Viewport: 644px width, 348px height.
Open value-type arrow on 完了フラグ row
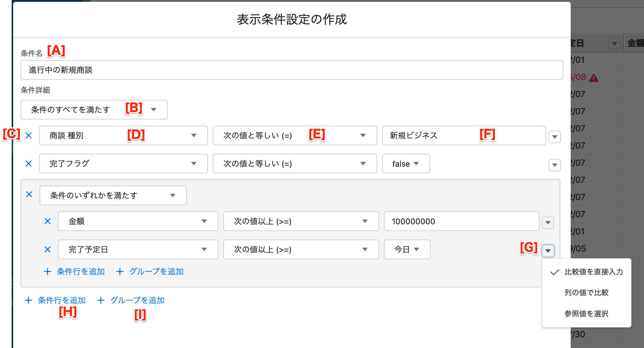tap(554, 165)
